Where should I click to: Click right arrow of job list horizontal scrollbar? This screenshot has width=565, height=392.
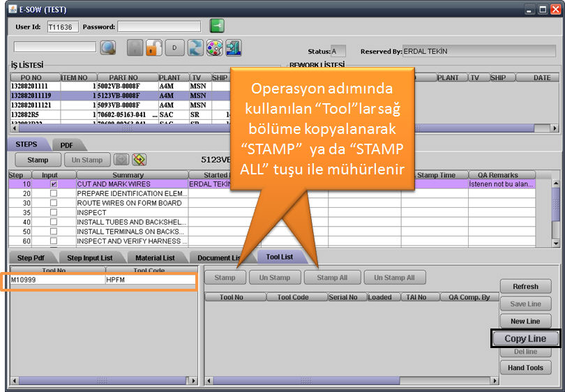[555, 128]
